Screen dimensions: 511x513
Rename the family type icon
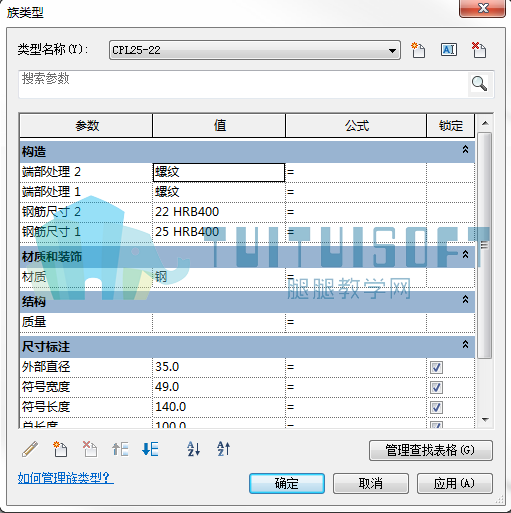click(449, 50)
